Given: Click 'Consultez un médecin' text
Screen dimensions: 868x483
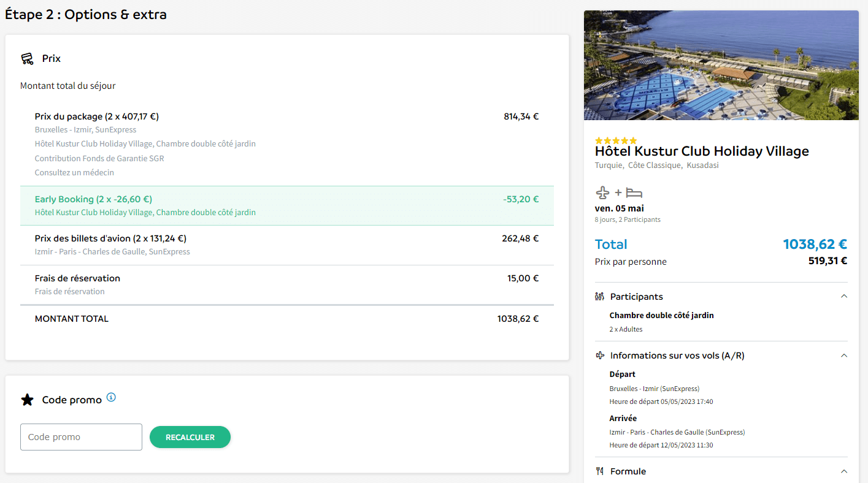Looking at the screenshot, I should pos(74,172).
